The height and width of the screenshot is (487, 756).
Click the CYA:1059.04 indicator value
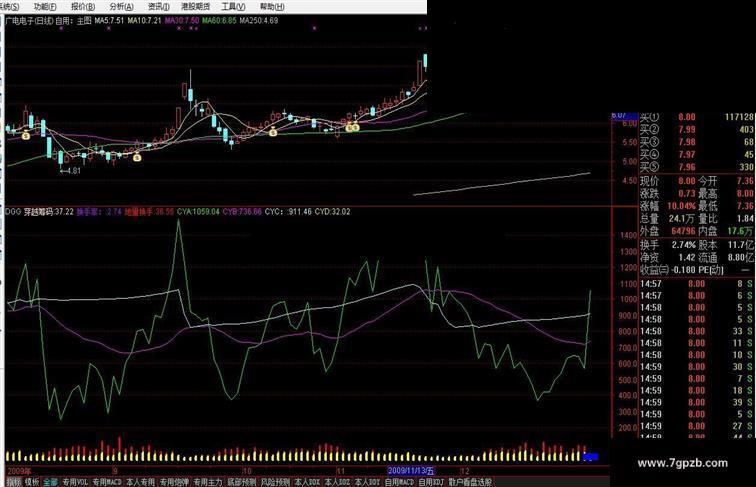click(x=198, y=212)
